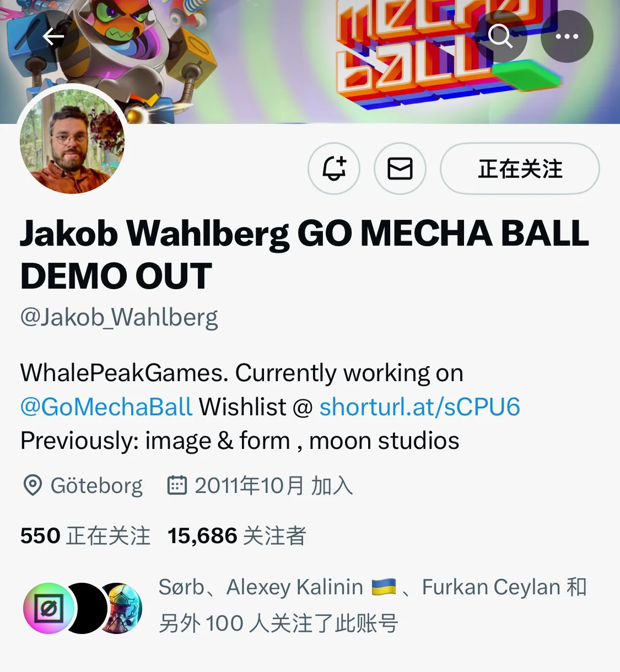View Jakob Wahlberg's profile photo
Image resolution: width=620 pixels, height=672 pixels.
pos(72,141)
